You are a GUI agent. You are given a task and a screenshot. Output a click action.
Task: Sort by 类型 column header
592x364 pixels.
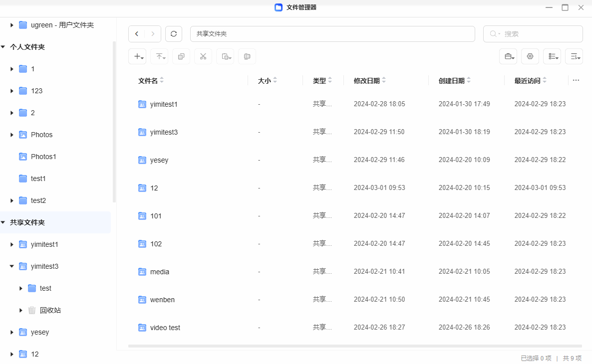click(x=322, y=81)
